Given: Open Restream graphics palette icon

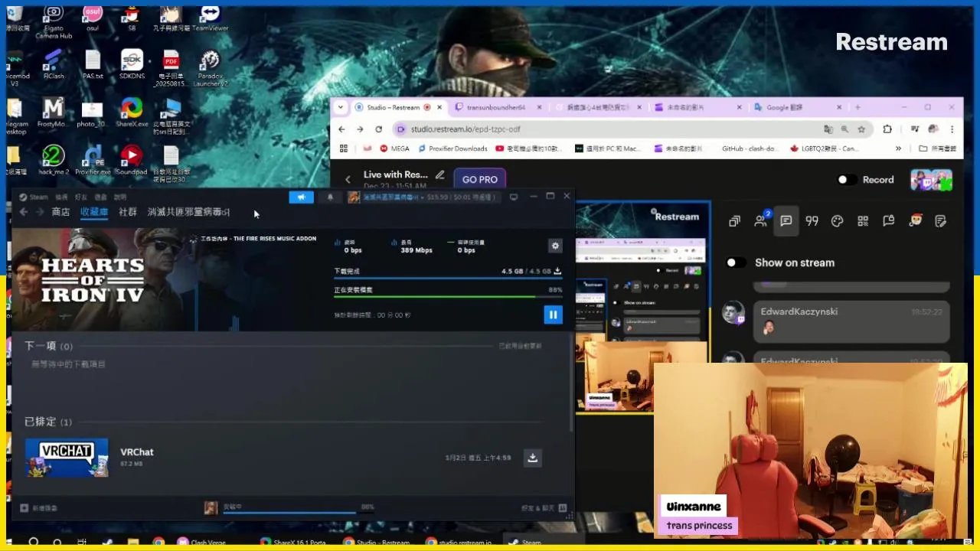Looking at the screenshot, I should (x=838, y=221).
